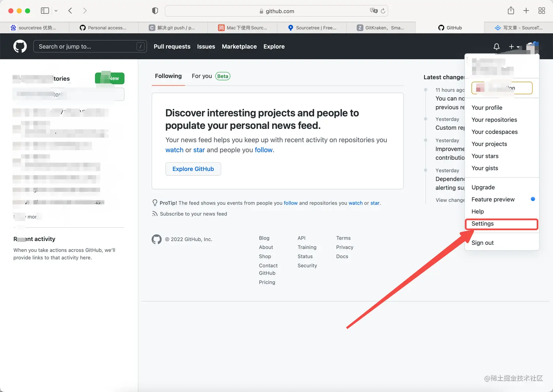Image resolution: width=553 pixels, height=392 pixels.
Task: Click the Explore GitHub button
Action: click(x=193, y=169)
